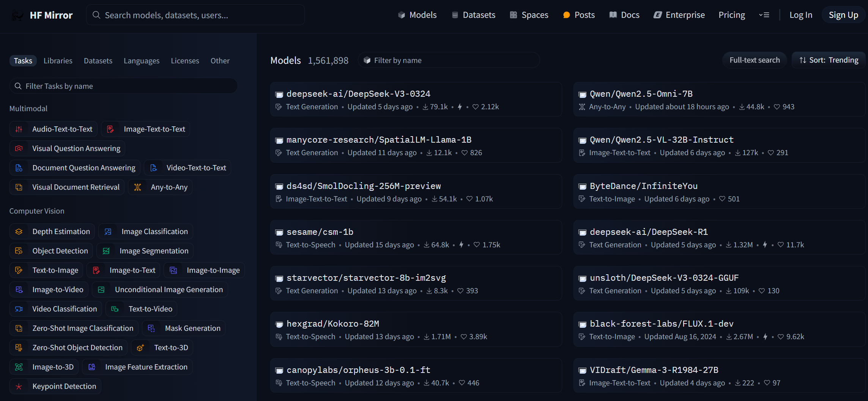Click the Filter by name model field

(449, 60)
